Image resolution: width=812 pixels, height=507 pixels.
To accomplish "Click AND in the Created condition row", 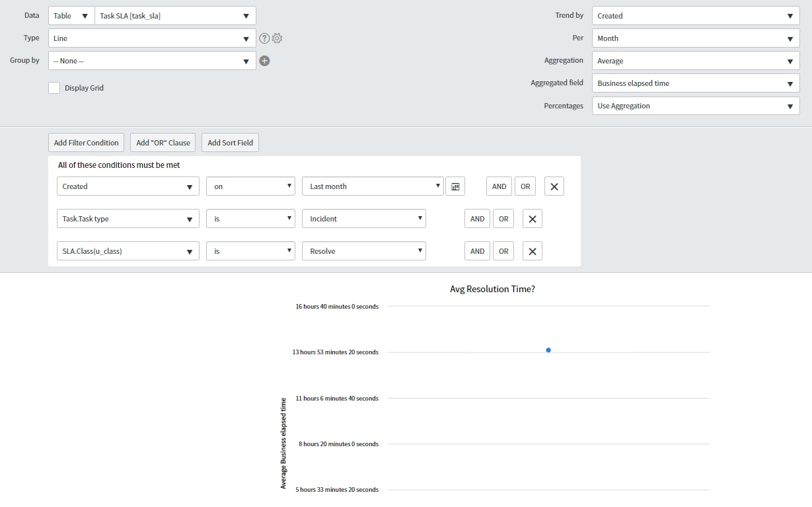I will 499,186.
